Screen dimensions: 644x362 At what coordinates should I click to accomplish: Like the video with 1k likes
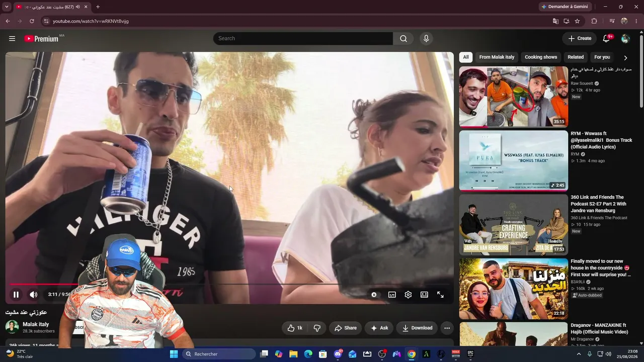point(294,328)
